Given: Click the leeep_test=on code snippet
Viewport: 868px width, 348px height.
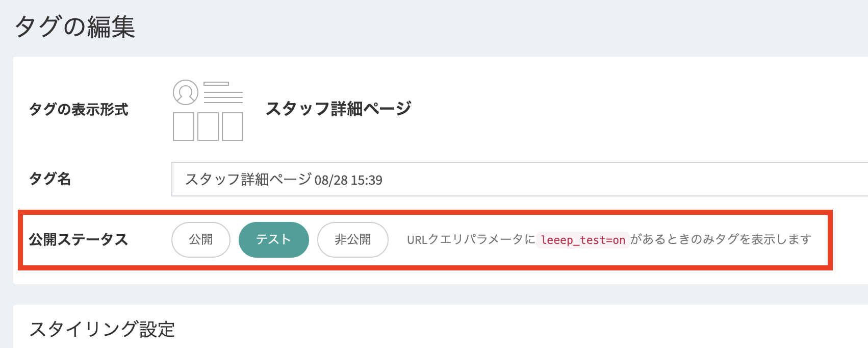Looking at the screenshot, I should [x=583, y=240].
